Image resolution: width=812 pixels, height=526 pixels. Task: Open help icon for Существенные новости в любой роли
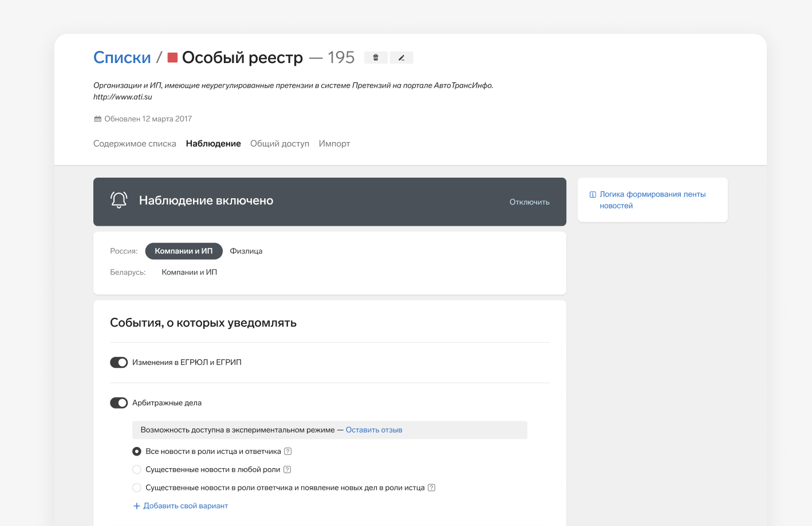(x=287, y=469)
